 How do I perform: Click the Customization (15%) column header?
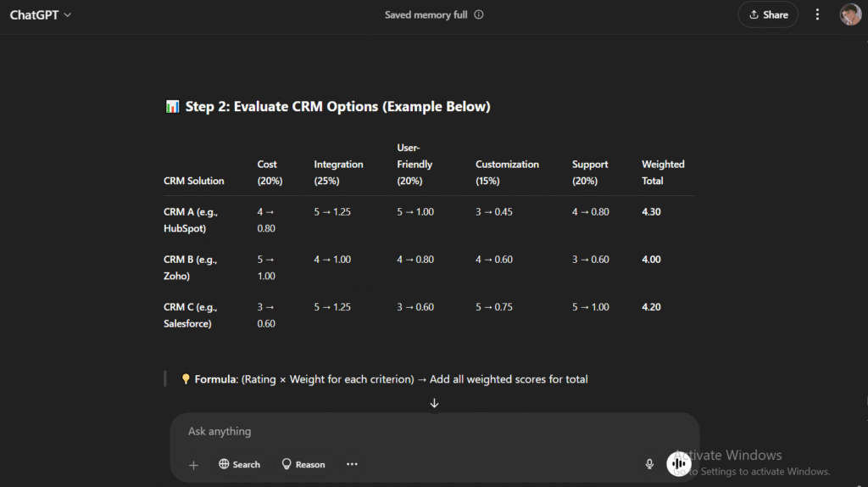pos(507,172)
